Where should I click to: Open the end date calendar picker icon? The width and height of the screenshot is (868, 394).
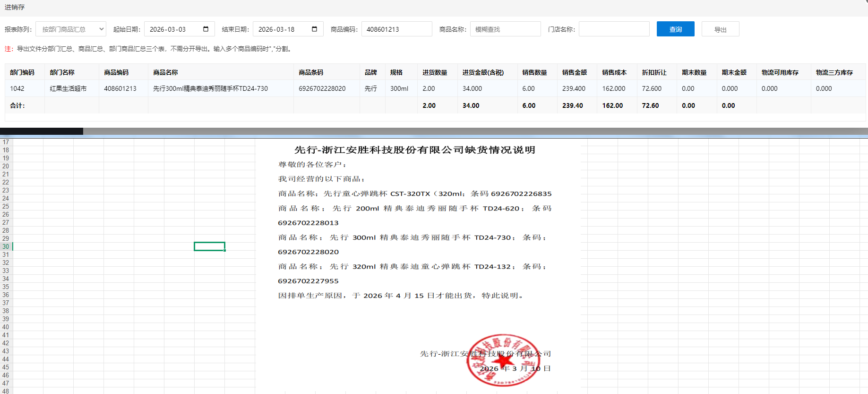[x=314, y=29]
